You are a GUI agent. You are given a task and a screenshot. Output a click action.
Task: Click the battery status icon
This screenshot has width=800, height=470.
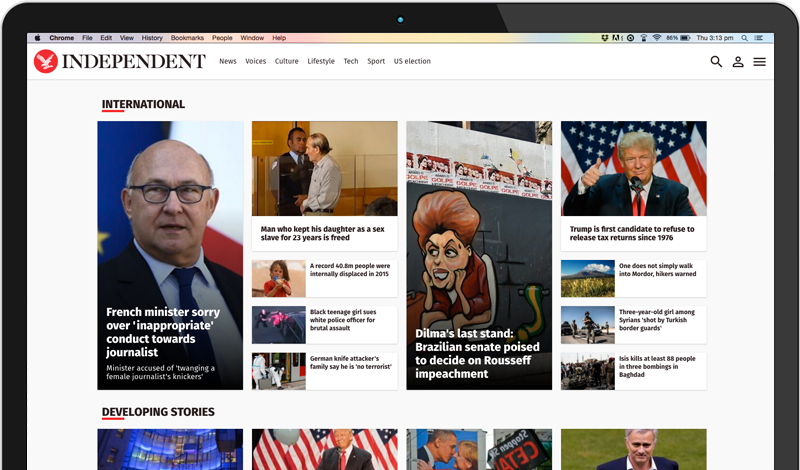(685, 38)
